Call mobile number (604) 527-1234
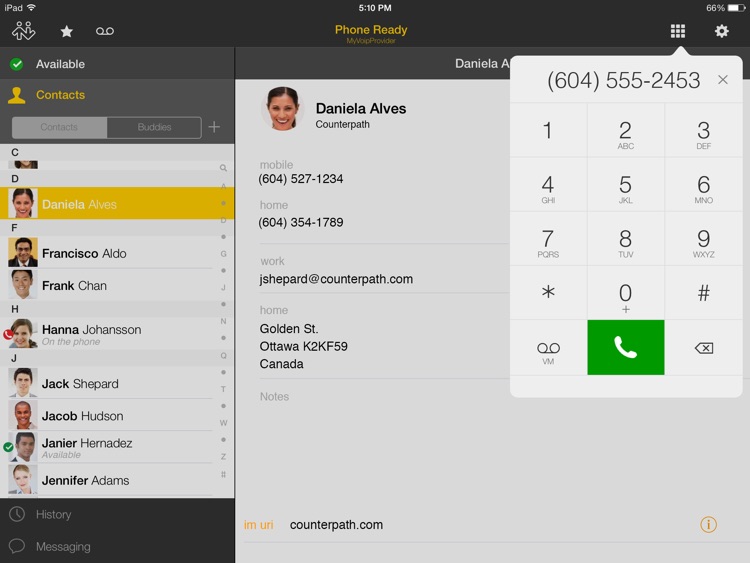 301,179
